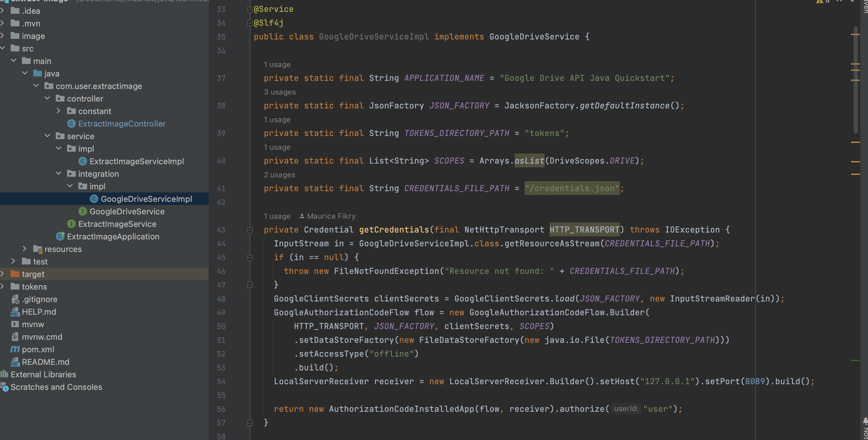Select the class icon next to ExtractImageController
The width and height of the screenshot is (868, 440).
pos(71,124)
